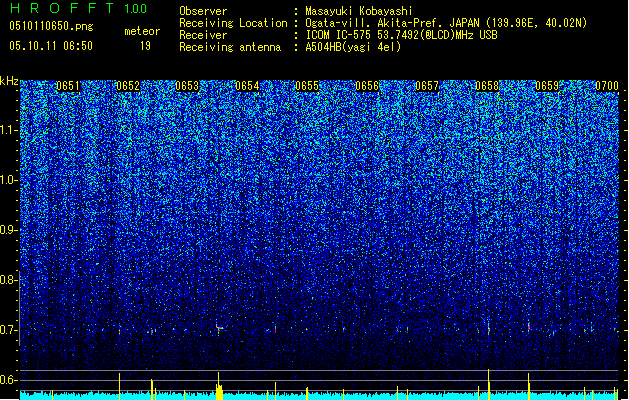Screen dimensions: 629x400
Task: Click the meteor count label
Action: tap(142, 31)
